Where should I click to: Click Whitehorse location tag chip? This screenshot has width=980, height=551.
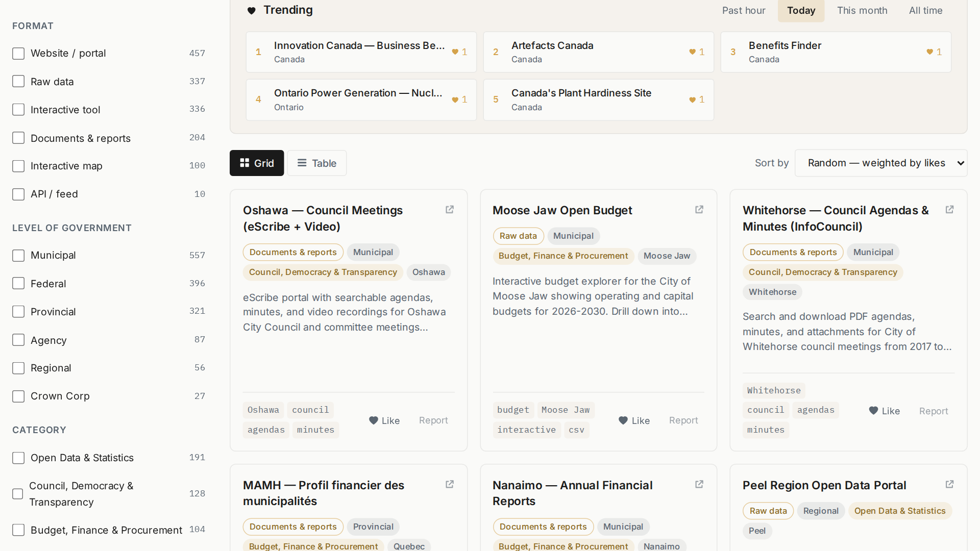tap(772, 292)
